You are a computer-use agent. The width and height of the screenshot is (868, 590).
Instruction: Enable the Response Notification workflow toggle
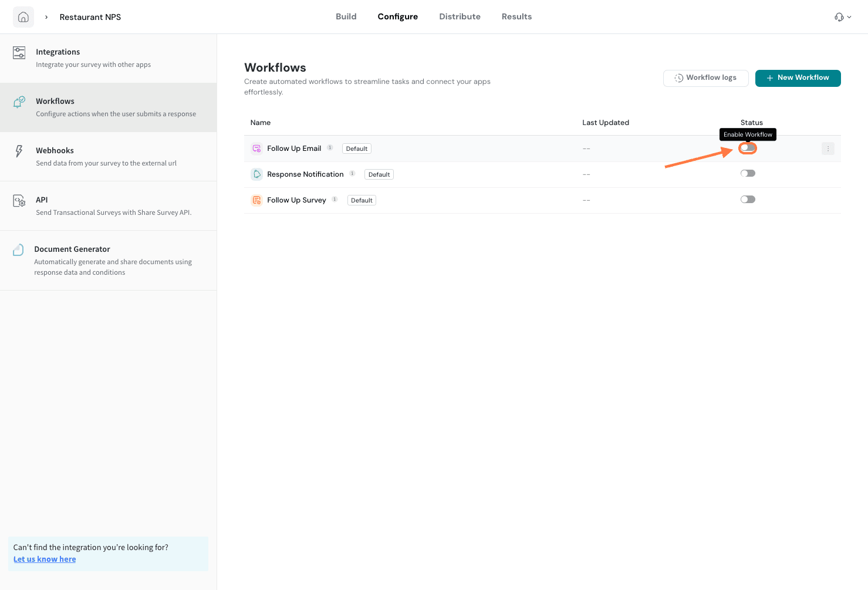pyautogui.click(x=747, y=174)
